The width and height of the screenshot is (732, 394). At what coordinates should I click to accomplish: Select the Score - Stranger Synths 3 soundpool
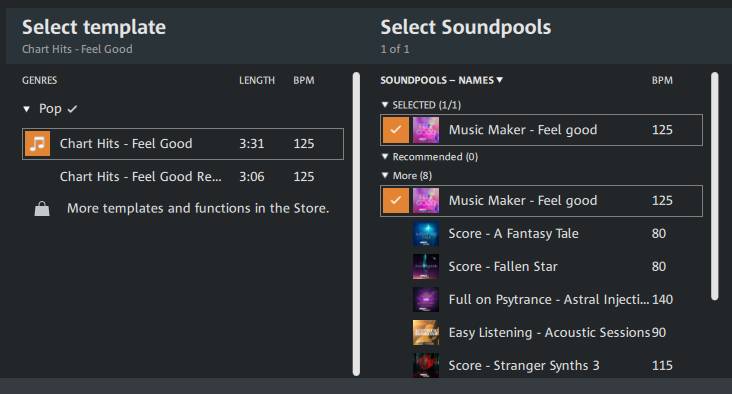pos(541,365)
